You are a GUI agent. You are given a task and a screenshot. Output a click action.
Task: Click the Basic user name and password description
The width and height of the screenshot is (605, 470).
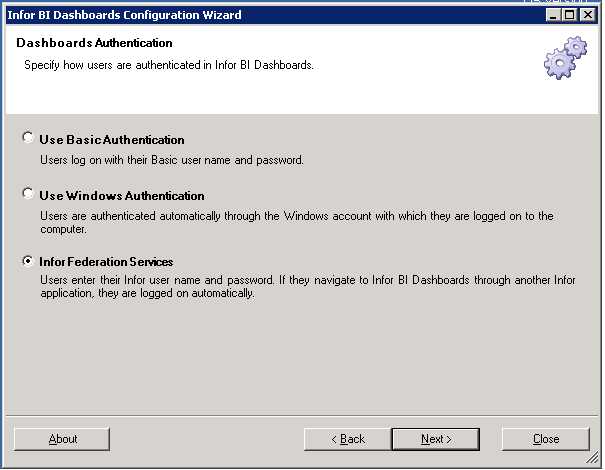coord(172,160)
